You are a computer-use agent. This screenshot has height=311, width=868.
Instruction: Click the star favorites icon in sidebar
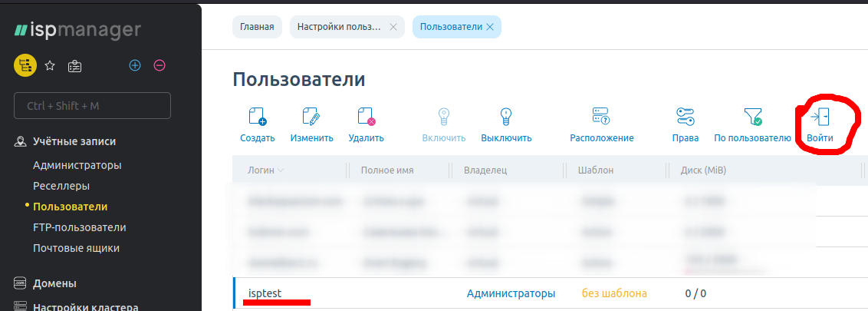[50, 66]
